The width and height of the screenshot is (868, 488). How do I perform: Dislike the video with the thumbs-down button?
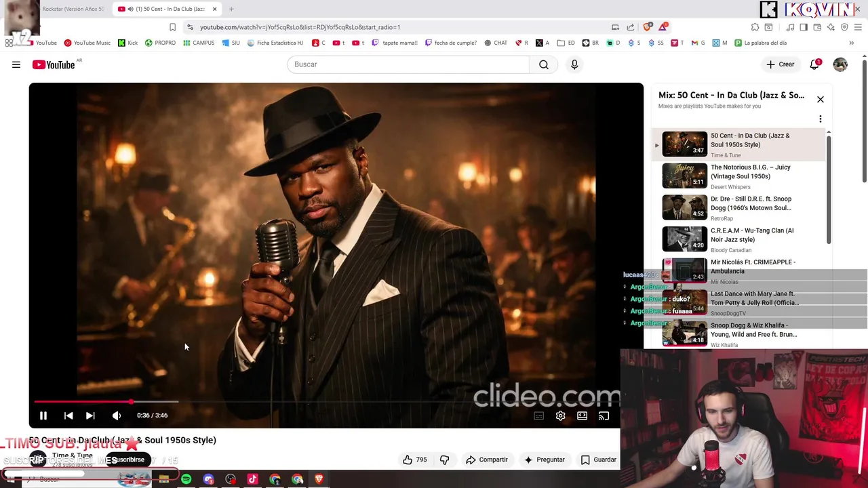[445, 460]
